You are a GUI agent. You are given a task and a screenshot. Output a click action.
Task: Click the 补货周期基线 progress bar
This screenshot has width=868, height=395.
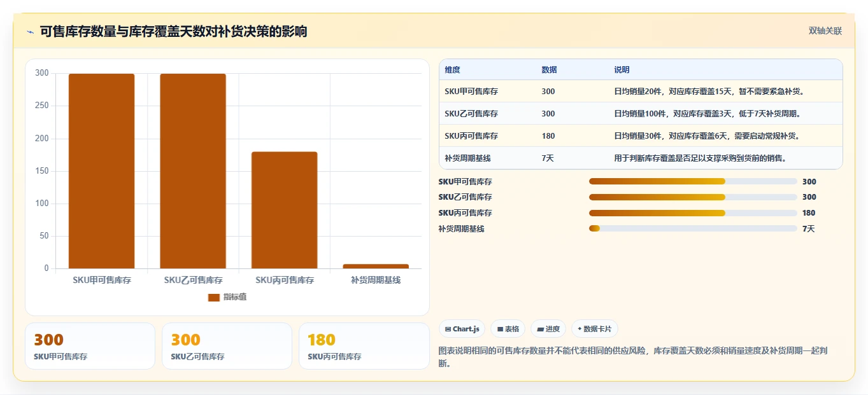(693, 228)
